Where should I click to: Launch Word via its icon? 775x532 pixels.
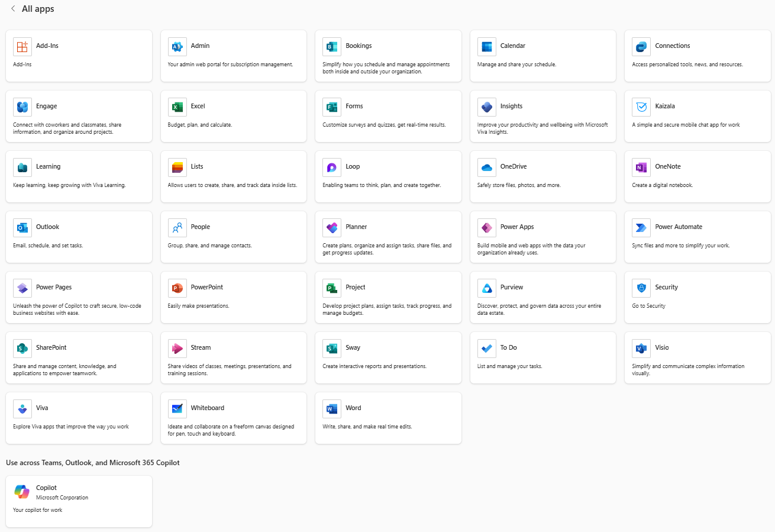pos(332,409)
